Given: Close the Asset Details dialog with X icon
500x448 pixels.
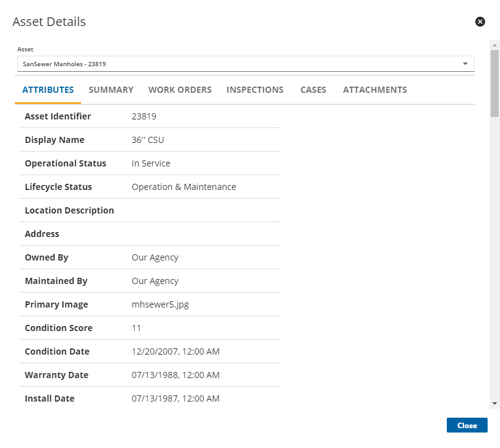Looking at the screenshot, I should [480, 22].
